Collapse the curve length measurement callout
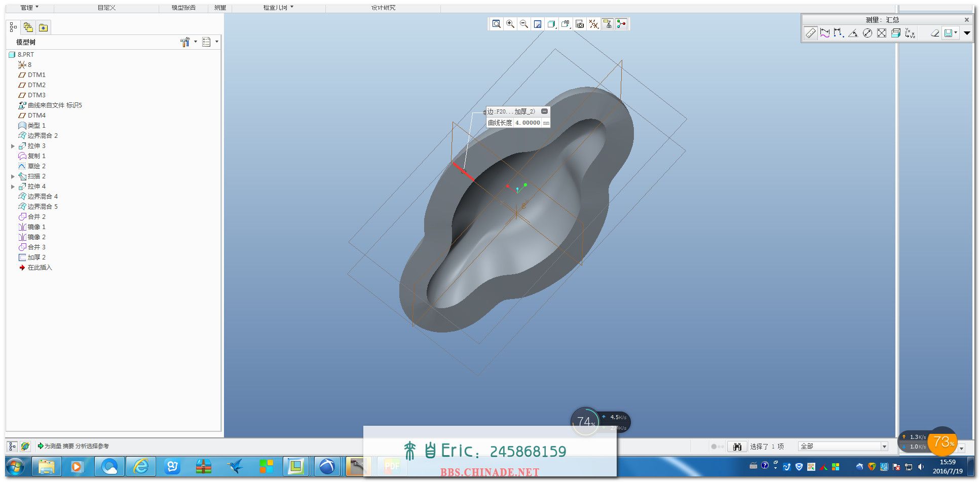The height and width of the screenshot is (482, 980). pyautogui.click(x=544, y=111)
